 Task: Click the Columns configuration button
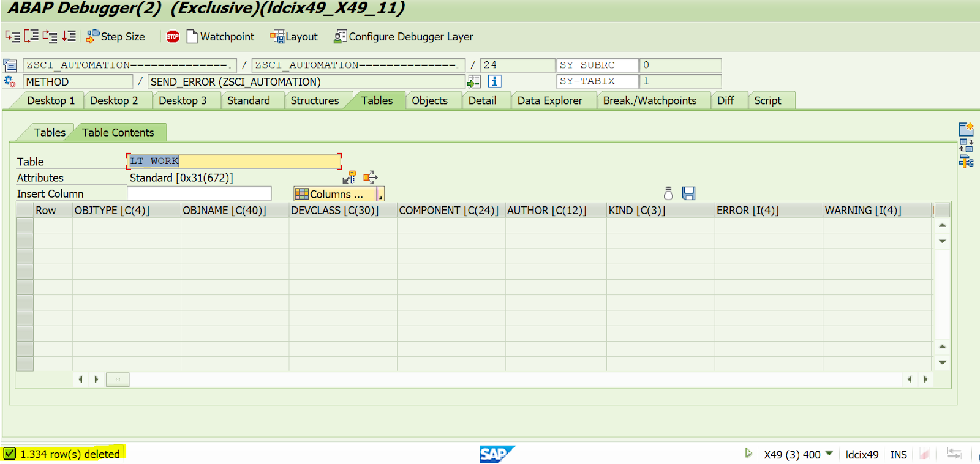334,194
